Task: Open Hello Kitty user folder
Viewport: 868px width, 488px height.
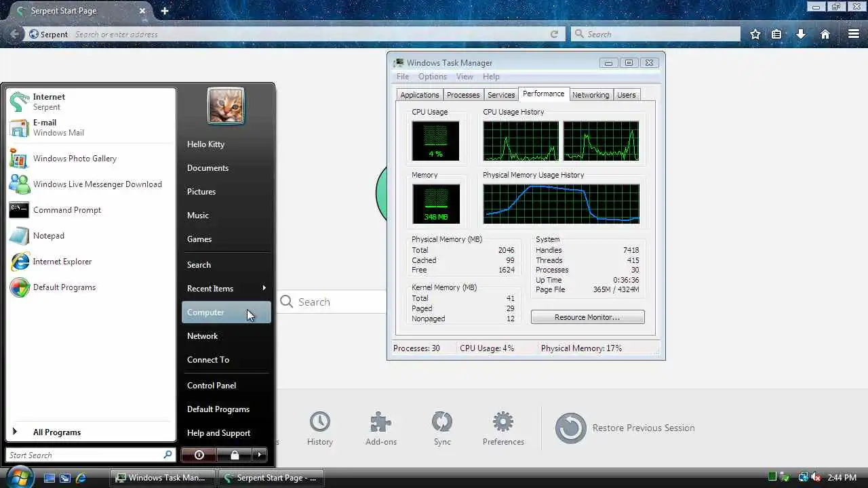Action: (x=226, y=144)
